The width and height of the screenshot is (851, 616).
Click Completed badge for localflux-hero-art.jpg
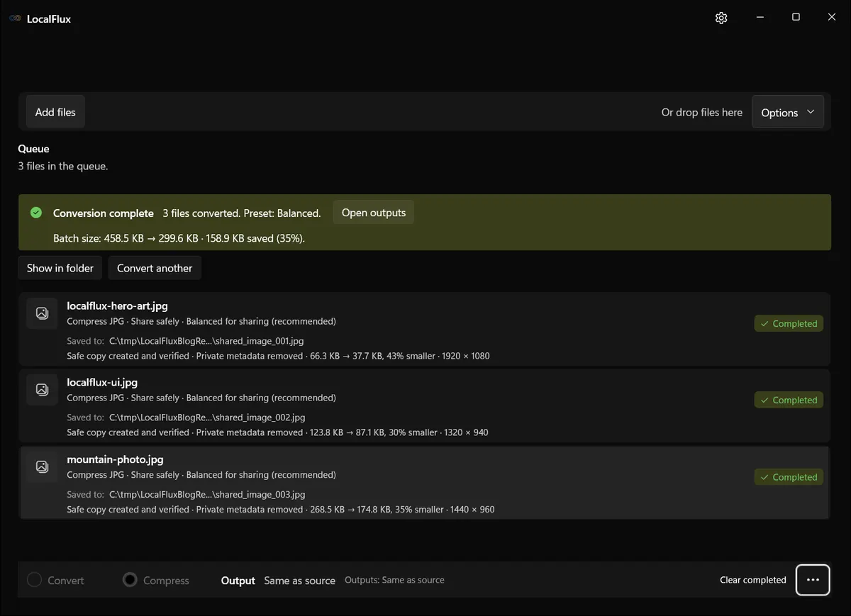tap(789, 324)
